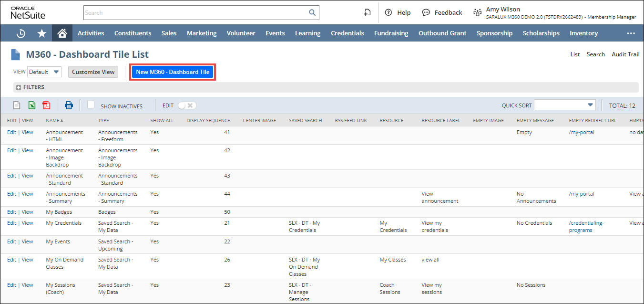Open the Create New icon beside search
This screenshot has width=644, height=304.
367,13
